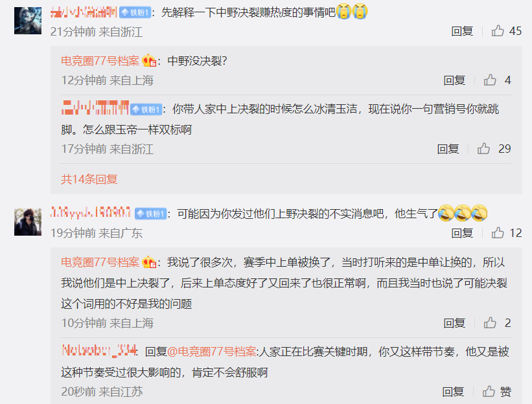Like the reply with 29 likes
532x404 pixels.
pyautogui.click(x=483, y=149)
